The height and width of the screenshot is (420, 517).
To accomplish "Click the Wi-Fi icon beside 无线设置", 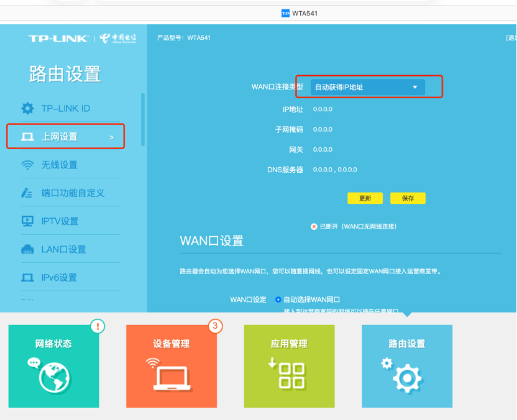I will point(27,165).
